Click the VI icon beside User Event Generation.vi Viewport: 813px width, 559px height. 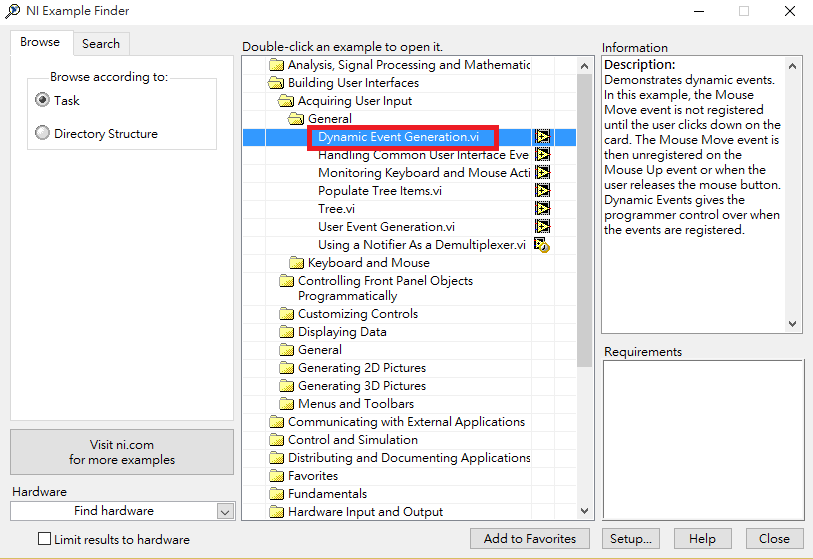click(542, 227)
